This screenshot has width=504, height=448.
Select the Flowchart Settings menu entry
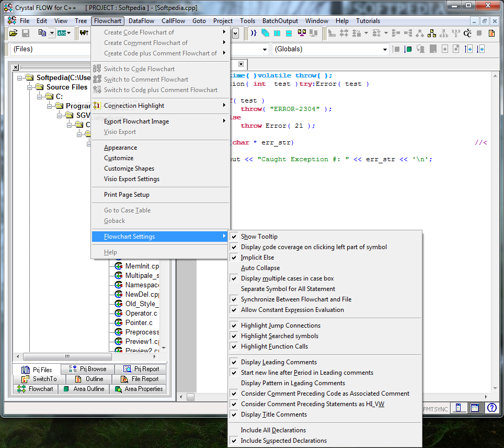pyautogui.click(x=160, y=237)
